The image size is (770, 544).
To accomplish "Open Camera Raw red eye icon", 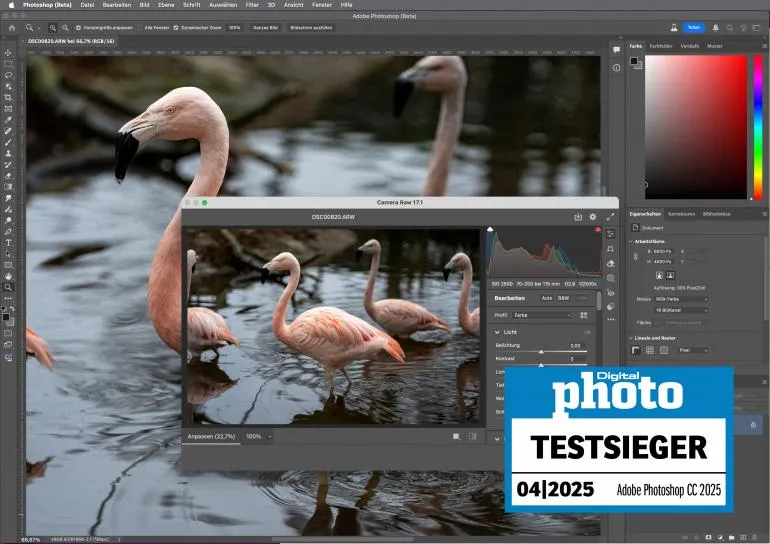I will click(x=610, y=293).
